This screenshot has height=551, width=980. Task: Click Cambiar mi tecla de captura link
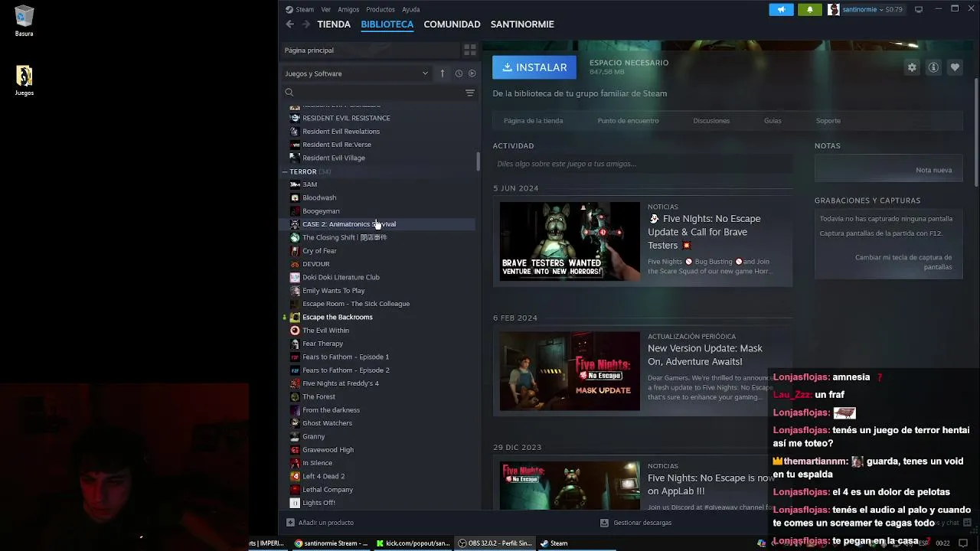click(903, 262)
